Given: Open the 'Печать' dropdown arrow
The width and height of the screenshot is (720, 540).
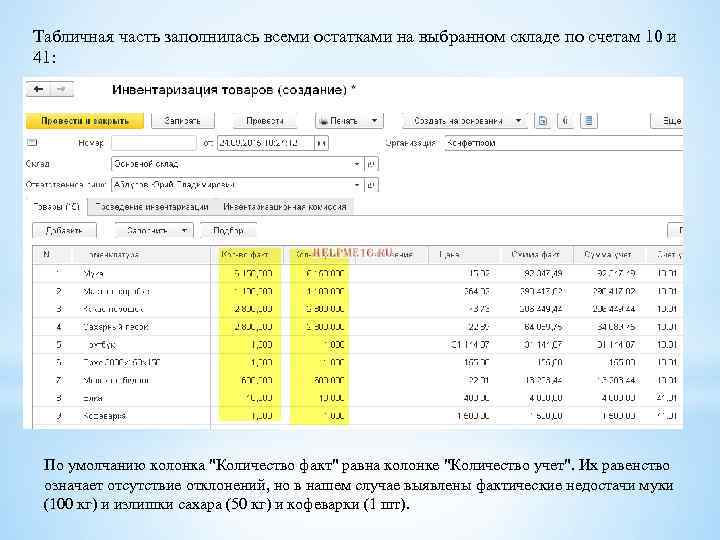Looking at the screenshot, I should (374, 121).
